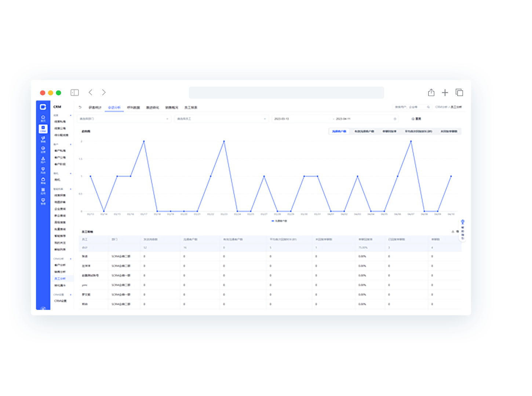Click the export icon above the employee table

click(x=453, y=232)
